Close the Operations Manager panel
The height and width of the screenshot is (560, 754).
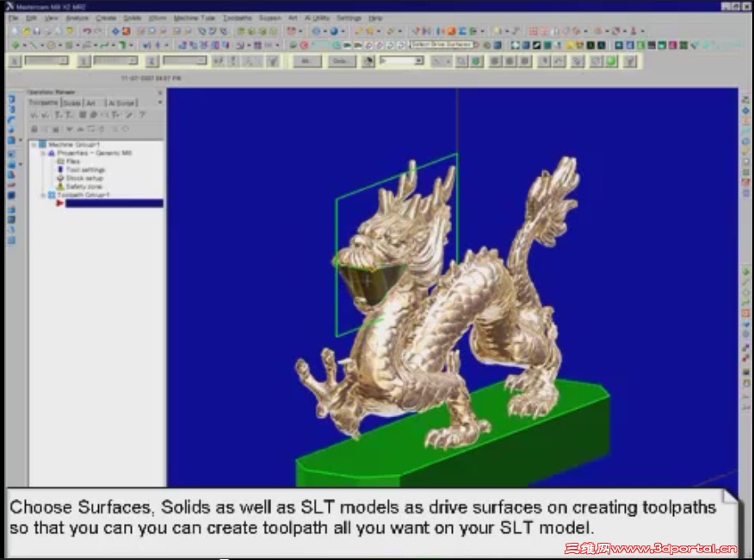tap(160, 92)
